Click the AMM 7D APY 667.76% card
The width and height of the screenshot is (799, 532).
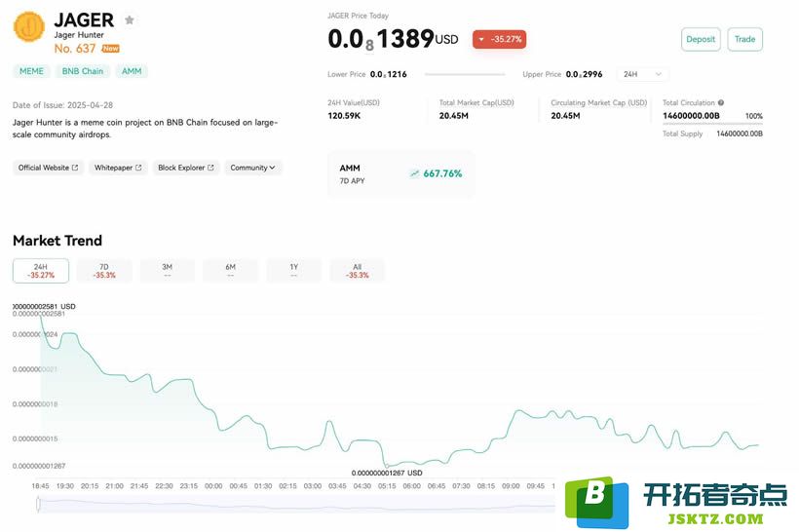[x=401, y=173]
